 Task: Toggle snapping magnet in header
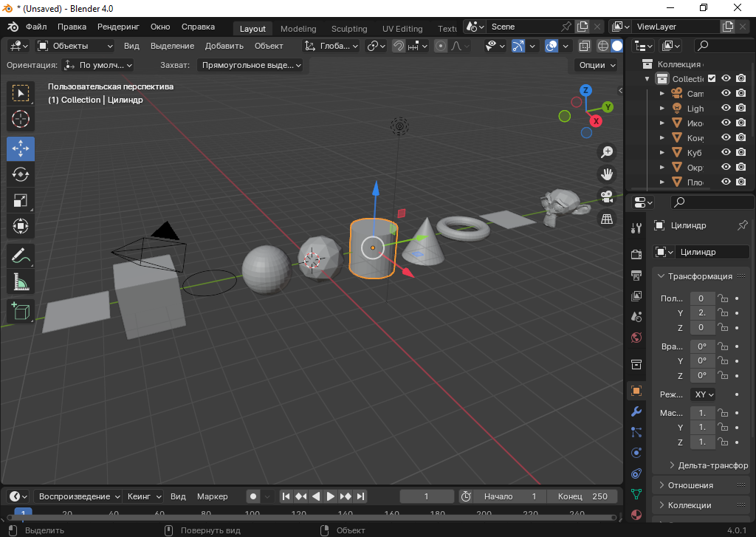tap(399, 46)
